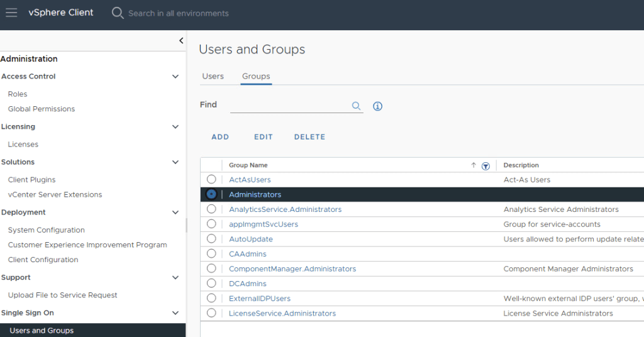Open the info icon beside Find
This screenshot has width=644, height=337.
377,106
